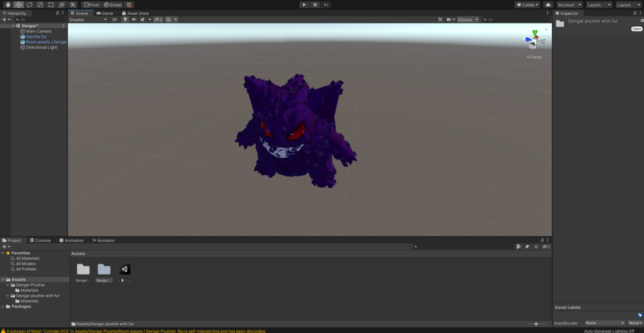Toggle hidden objects visibility counter
644x333 pixels.
point(158,19)
